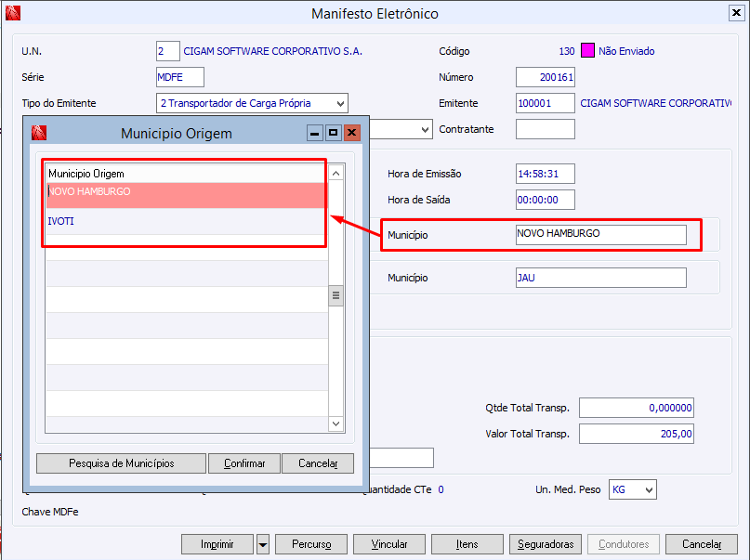Close the Municipio Origem dialog

tap(352, 133)
